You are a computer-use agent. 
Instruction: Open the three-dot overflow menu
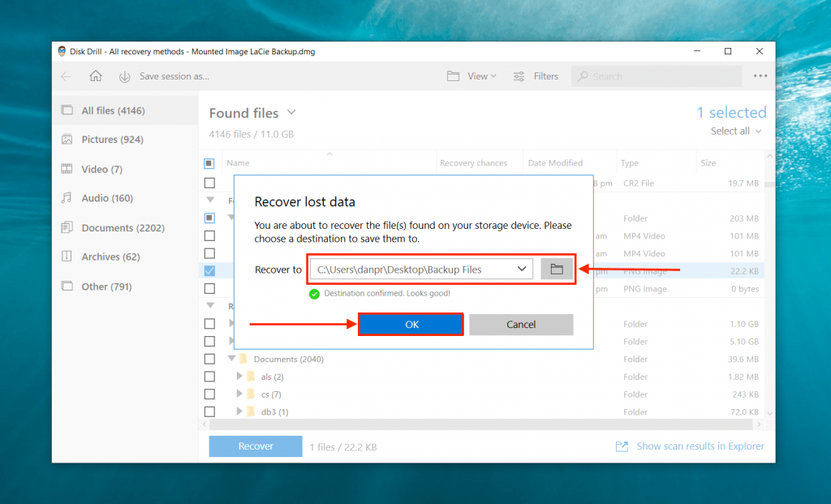[x=760, y=75]
